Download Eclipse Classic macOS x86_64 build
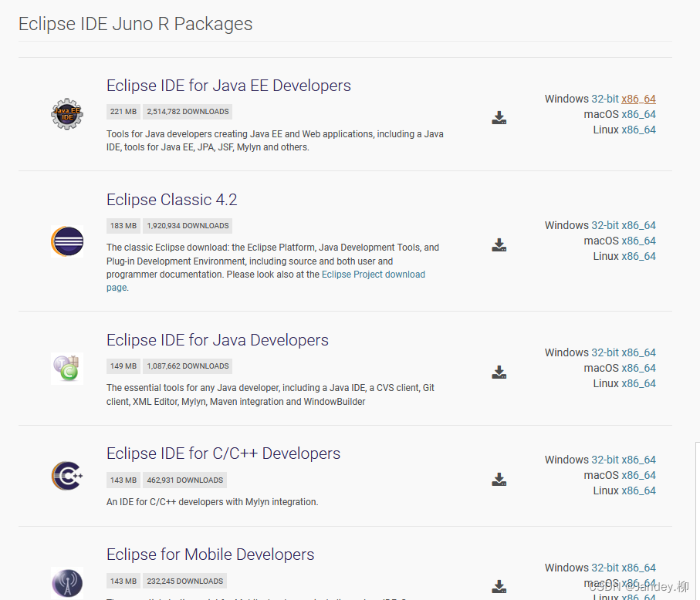Image resolution: width=700 pixels, height=600 pixels. (x=638, y=241)
